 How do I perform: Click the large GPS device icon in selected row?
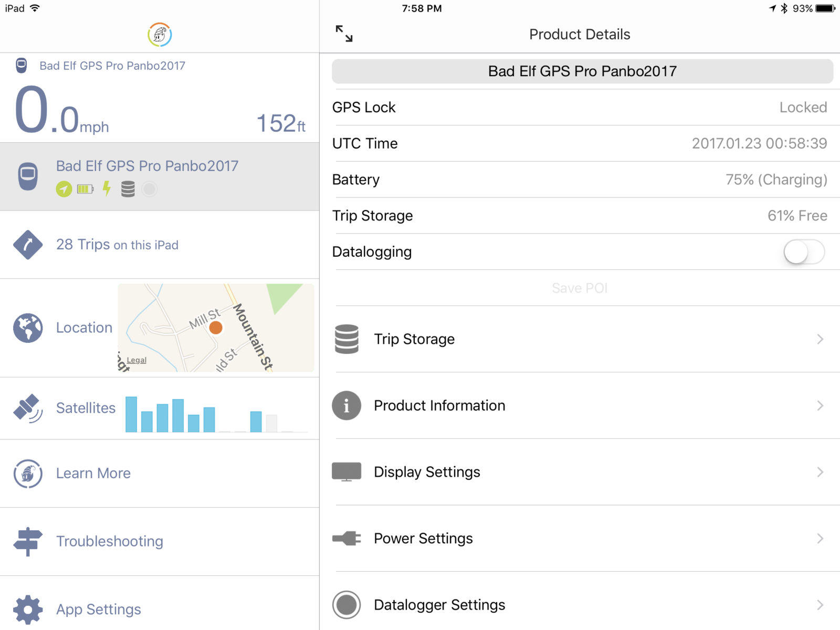[x=28, y=176]
